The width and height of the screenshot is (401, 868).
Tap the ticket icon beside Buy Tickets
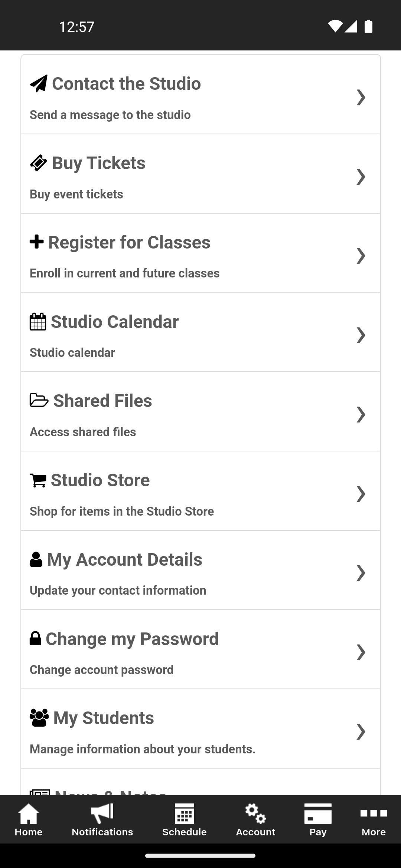coord(39,163)
